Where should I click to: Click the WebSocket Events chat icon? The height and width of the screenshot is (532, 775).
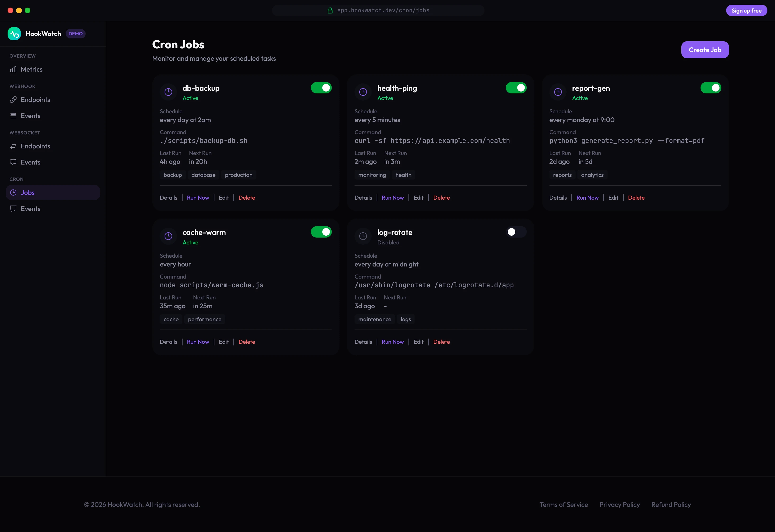13,162
